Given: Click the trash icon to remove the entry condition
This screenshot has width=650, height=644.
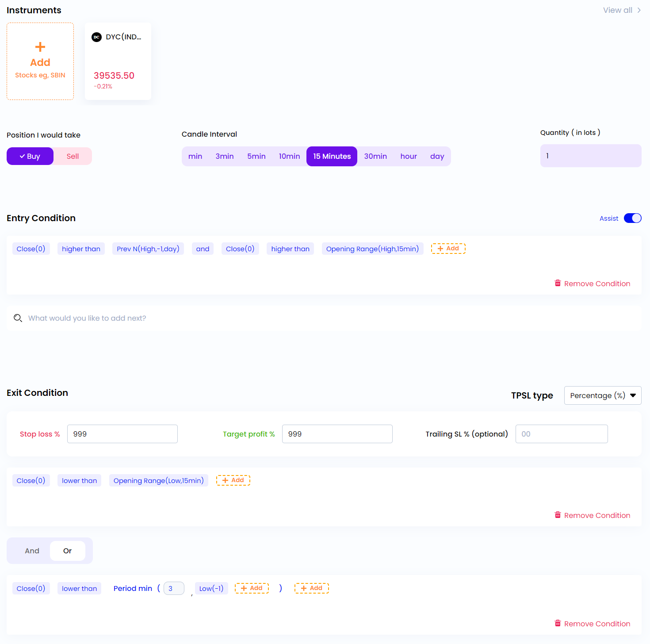Looking at the screenshot, I should click(x=558, y=283).
